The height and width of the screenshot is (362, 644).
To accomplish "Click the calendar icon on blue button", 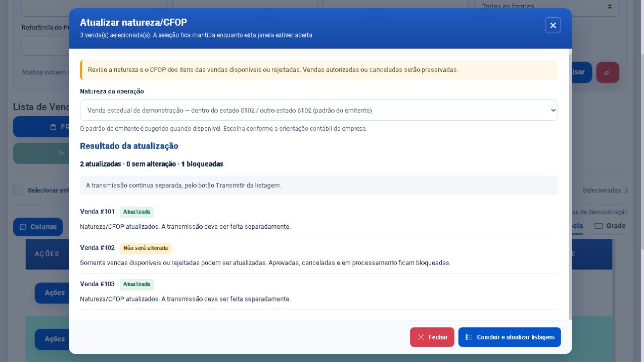I will (53, 127).
